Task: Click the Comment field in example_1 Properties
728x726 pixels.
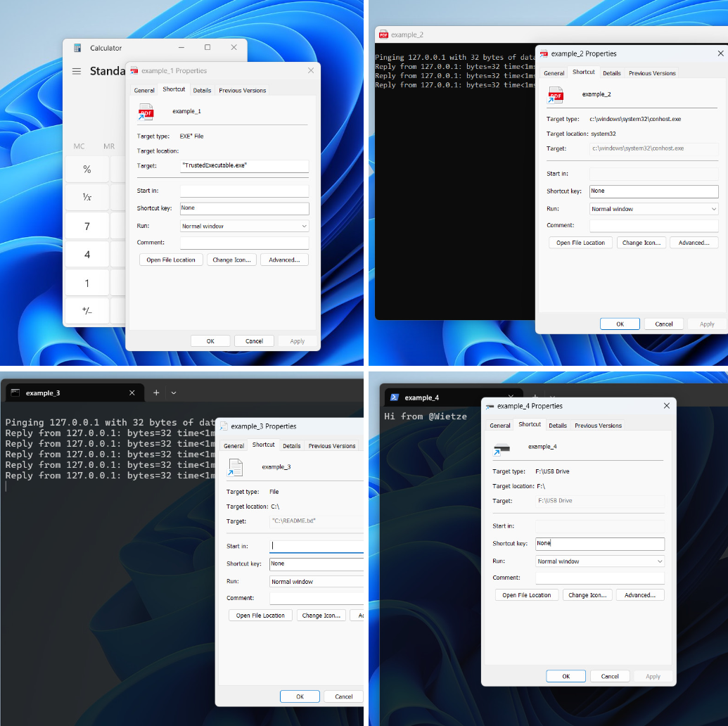Action: 244,242
